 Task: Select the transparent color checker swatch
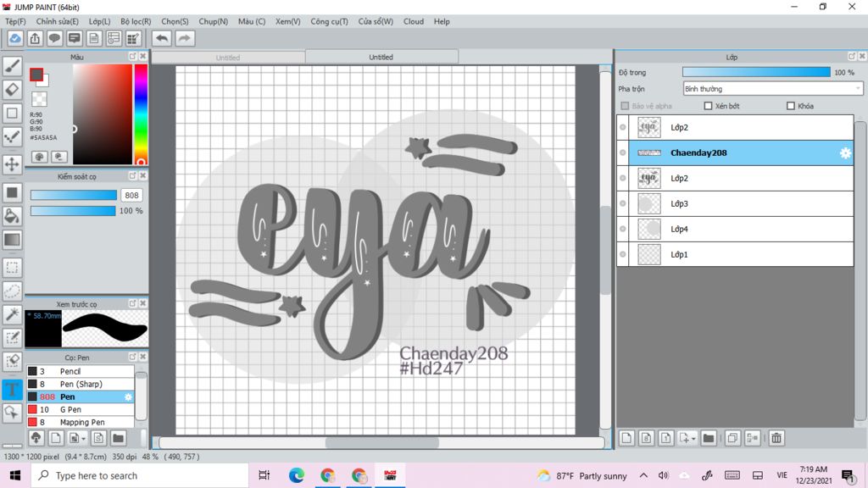tap(39, 99)
